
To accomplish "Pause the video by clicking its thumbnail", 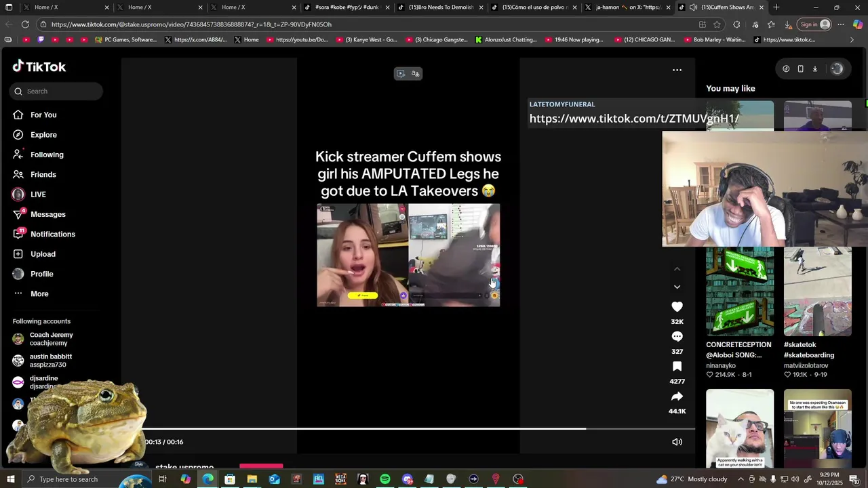I will (x=408, y=255).
